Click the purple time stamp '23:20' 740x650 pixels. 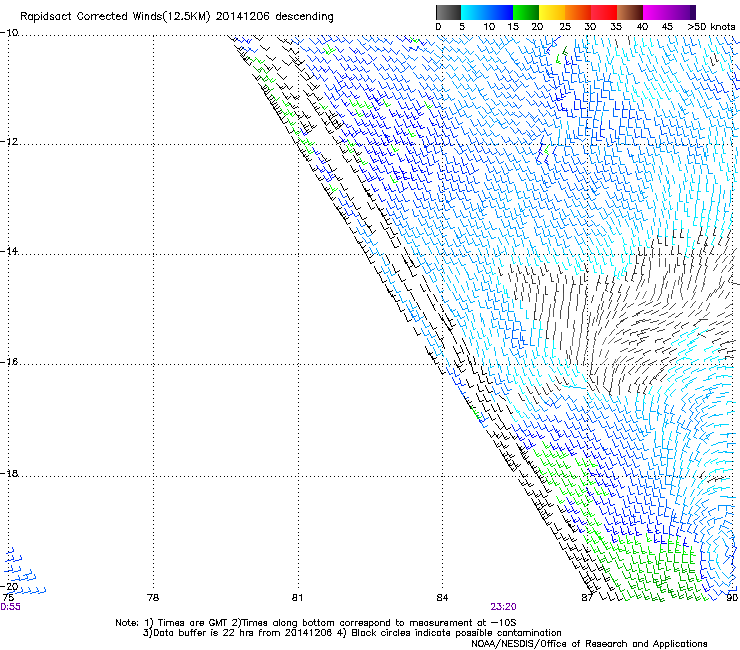(x=503, y=607)
